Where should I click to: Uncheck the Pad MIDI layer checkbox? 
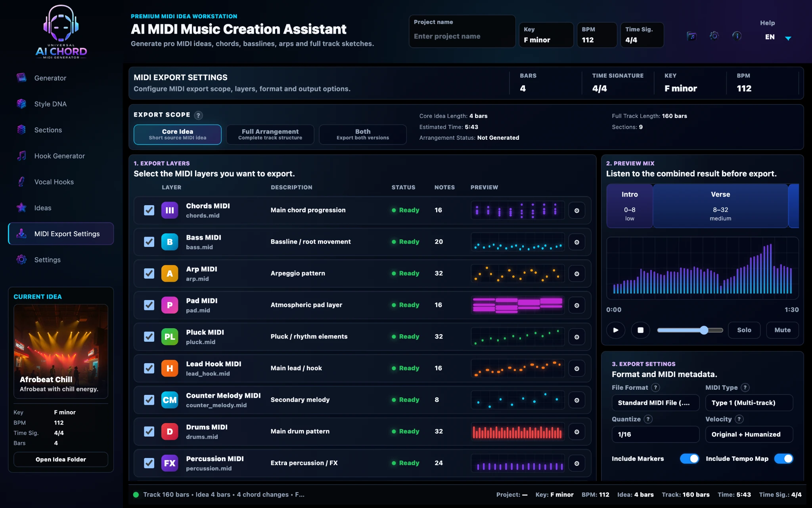tap(149, 305)
